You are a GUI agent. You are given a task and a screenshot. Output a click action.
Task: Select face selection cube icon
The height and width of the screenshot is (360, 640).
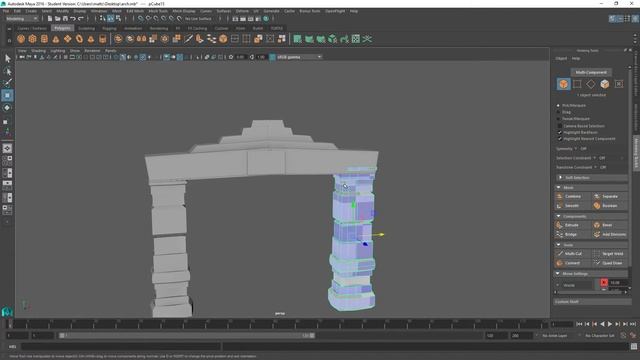[604, 84]
